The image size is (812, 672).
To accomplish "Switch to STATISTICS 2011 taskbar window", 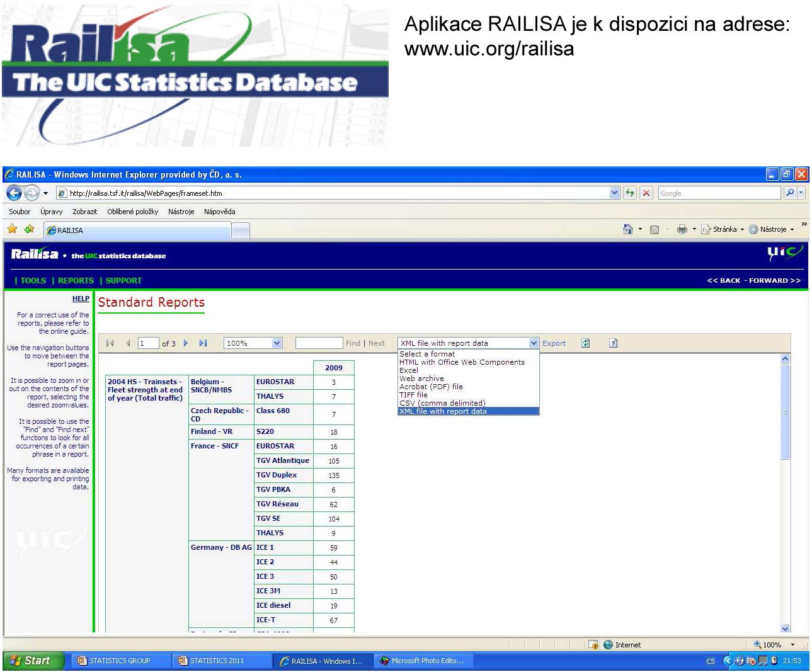I will click(x=222, y=661).
